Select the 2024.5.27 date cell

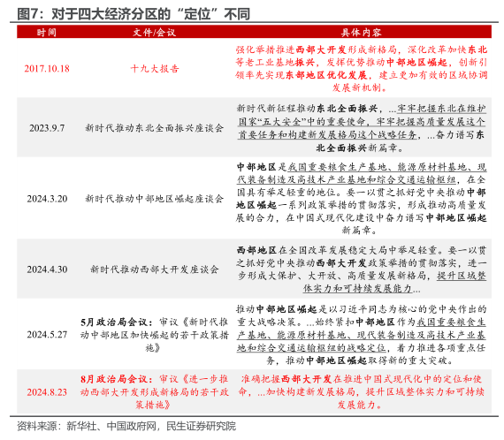click(47, 335)
